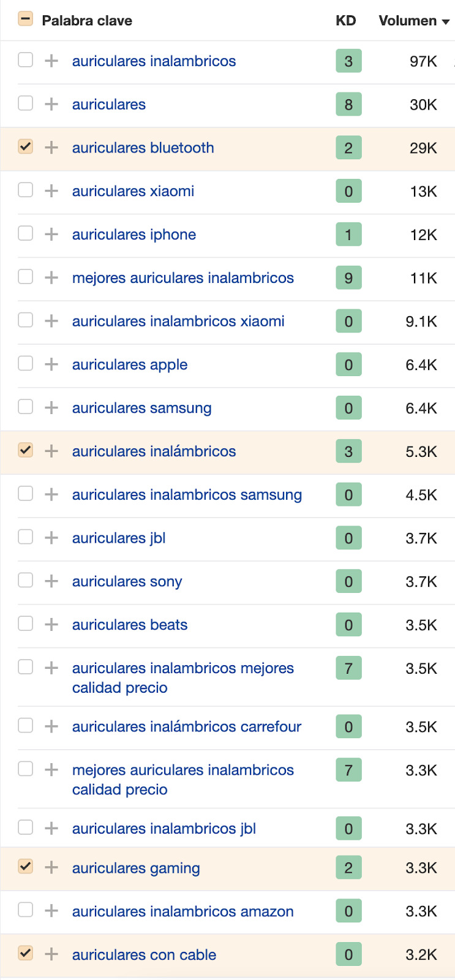This screenshot has width=455, height=980.
Task: Add auriculares jbl with plus icon
Action: [51, 538]
